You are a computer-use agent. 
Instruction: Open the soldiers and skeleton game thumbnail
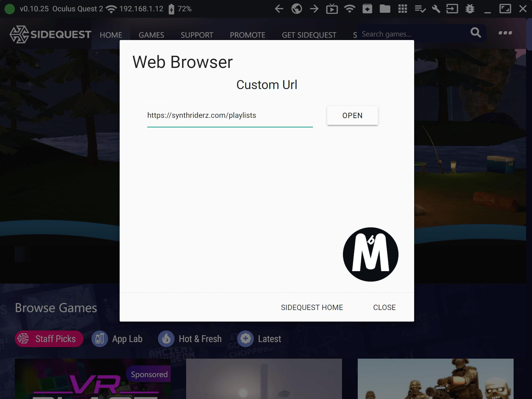click(436, 379)
